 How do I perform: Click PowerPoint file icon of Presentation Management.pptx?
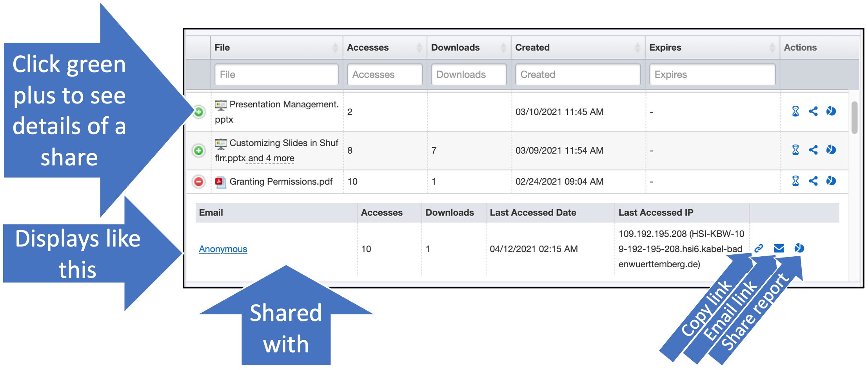tap(221, 105)
